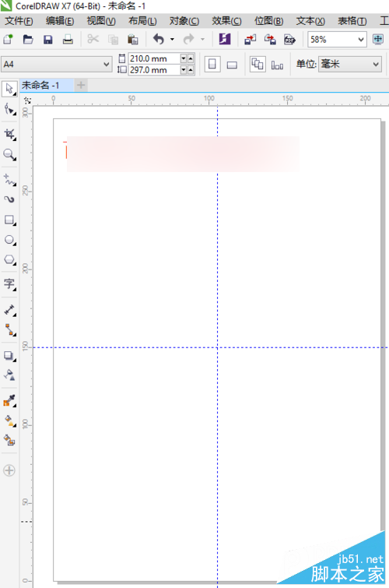Click the Paste icon
The image size is (389, 588).
coord(133,39)
